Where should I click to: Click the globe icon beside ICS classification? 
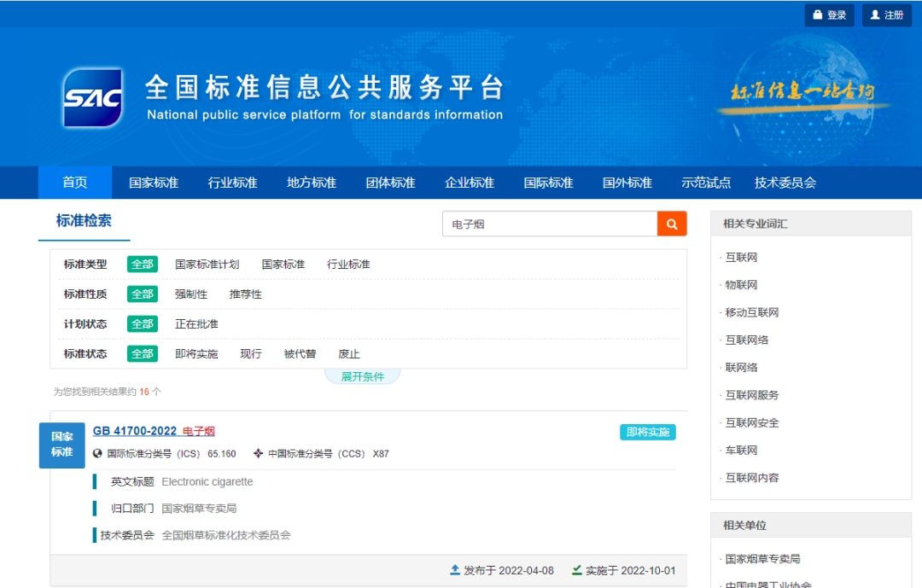pos(97,454)
